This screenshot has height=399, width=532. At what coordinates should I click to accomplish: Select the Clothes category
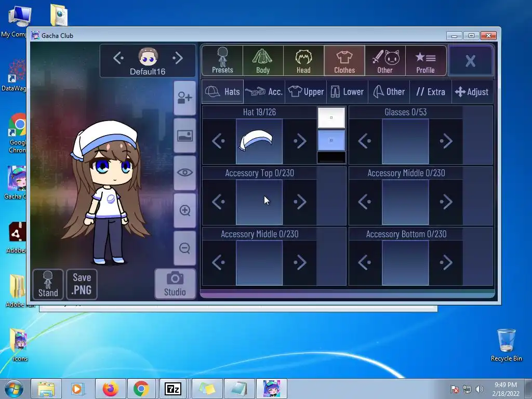[344, 60]
